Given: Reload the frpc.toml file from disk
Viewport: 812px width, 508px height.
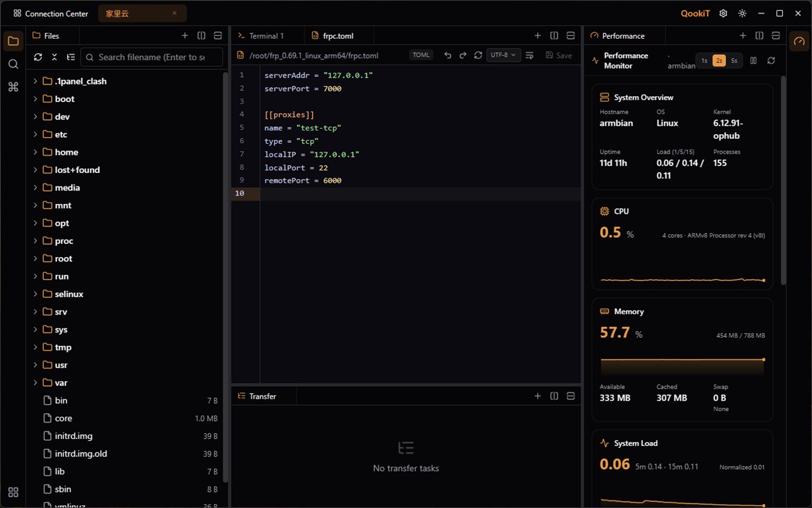Looking at the screenshot, I should coord(478,56).
